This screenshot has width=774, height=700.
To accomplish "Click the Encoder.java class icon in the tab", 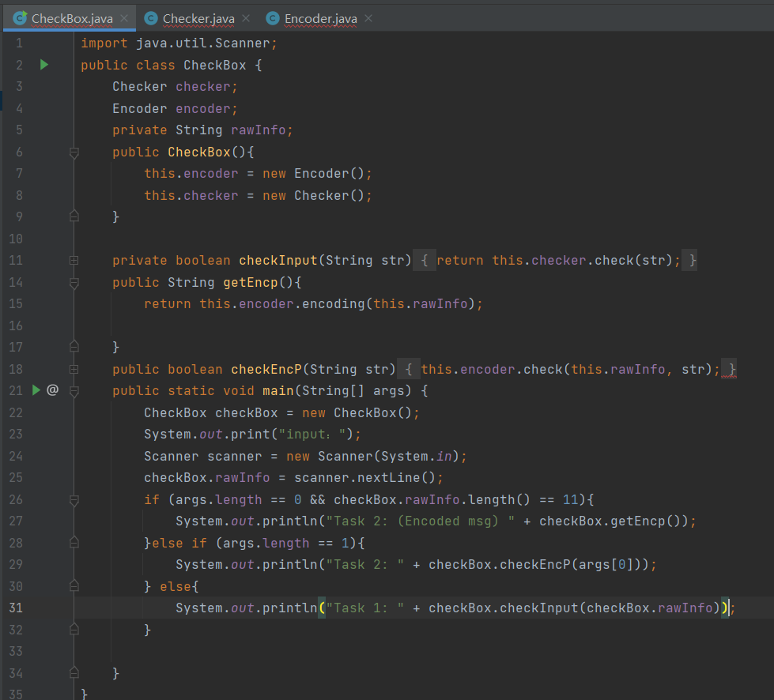I will 272,17.
